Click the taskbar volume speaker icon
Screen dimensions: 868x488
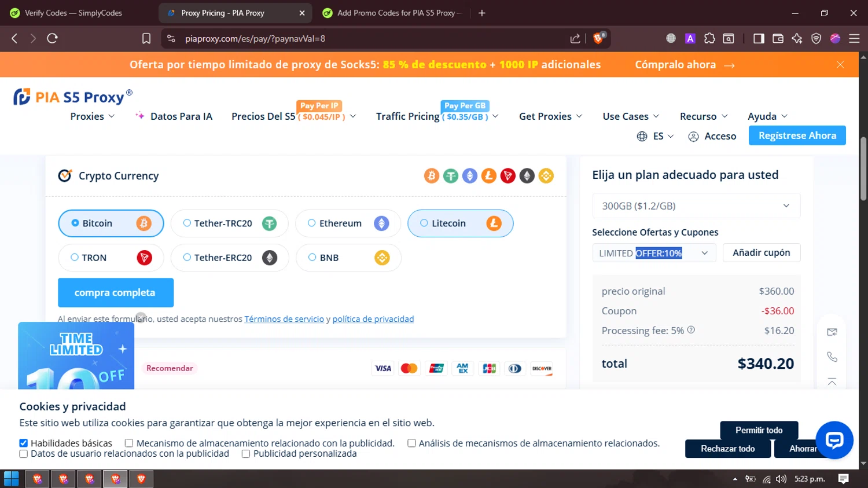781,479
